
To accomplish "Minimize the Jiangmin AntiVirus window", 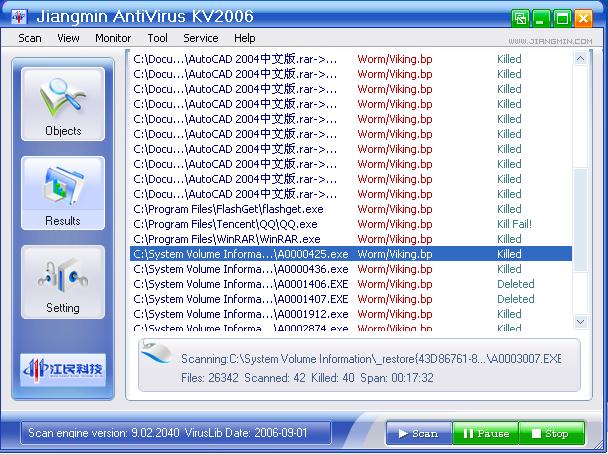I will (x=541, y=18).
